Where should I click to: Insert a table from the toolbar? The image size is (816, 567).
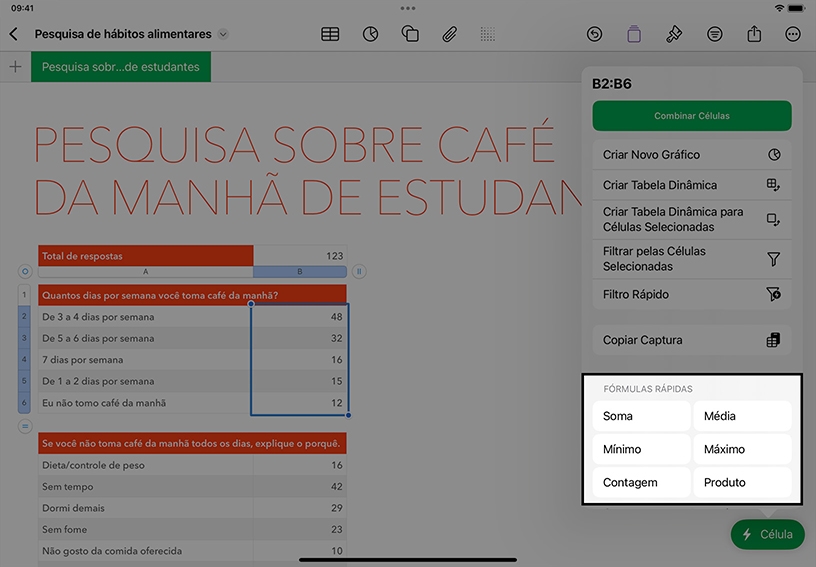click(330, 34)
